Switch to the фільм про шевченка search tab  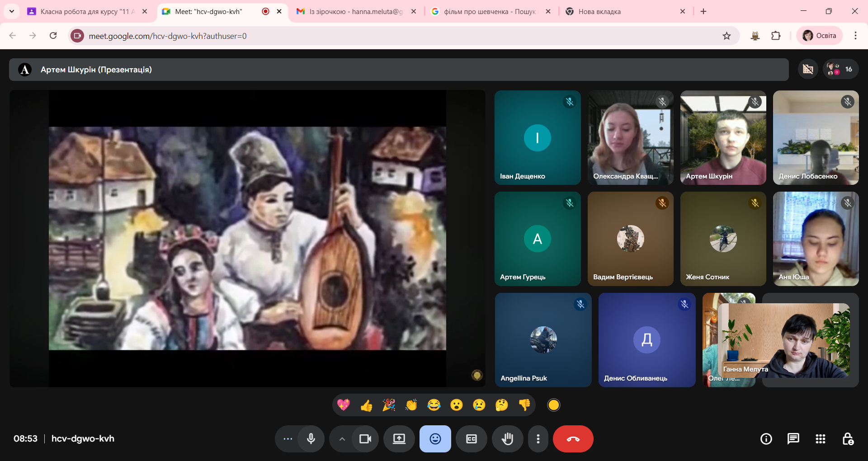[490, 11]
